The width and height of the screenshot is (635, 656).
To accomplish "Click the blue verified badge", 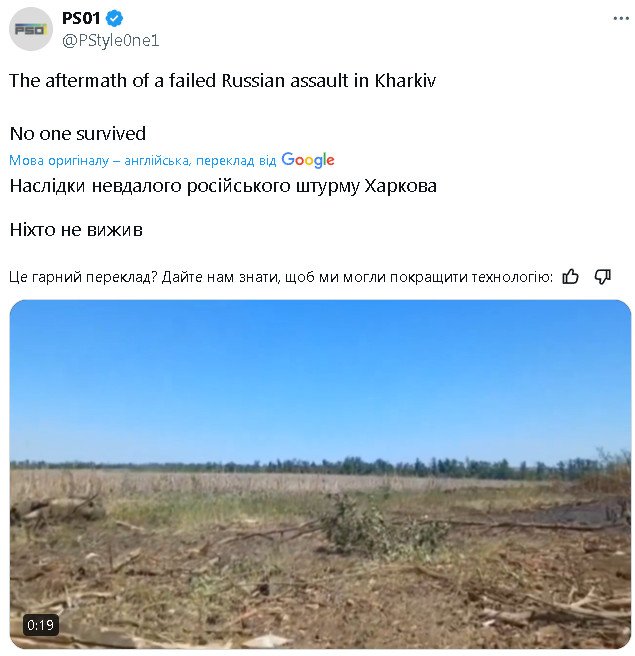I will pyautogui.click(x=115, y=18).
